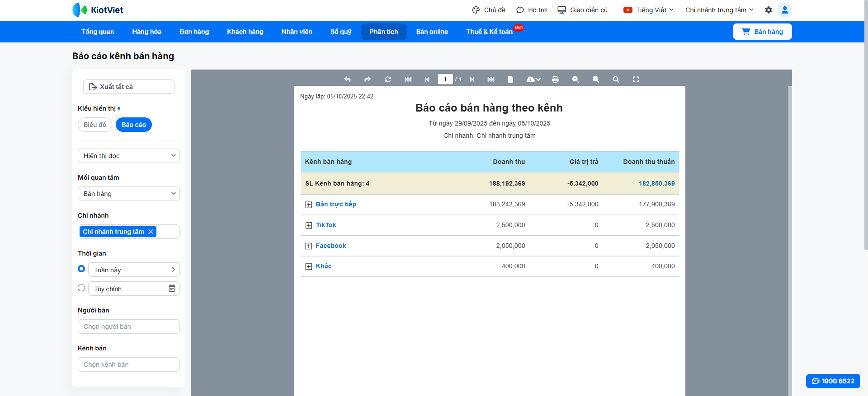
Task: Open the Đơn hàng menu
Action: click(x=194, y=32)
